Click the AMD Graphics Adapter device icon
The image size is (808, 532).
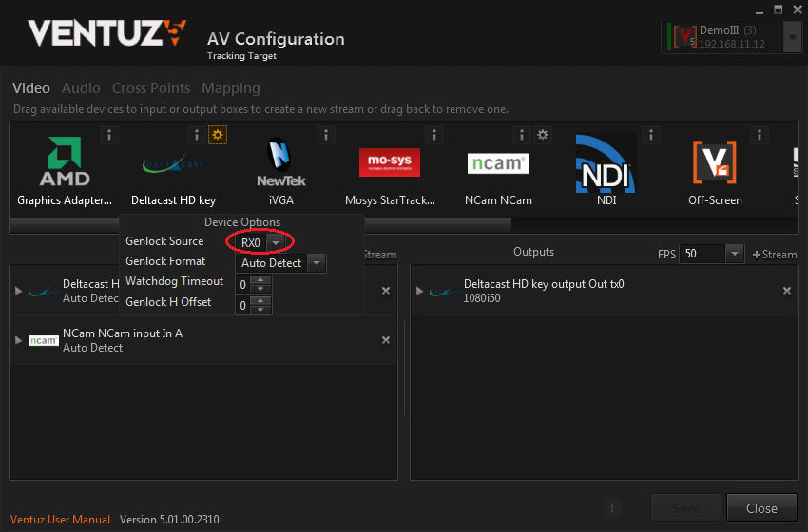point(65,162)
